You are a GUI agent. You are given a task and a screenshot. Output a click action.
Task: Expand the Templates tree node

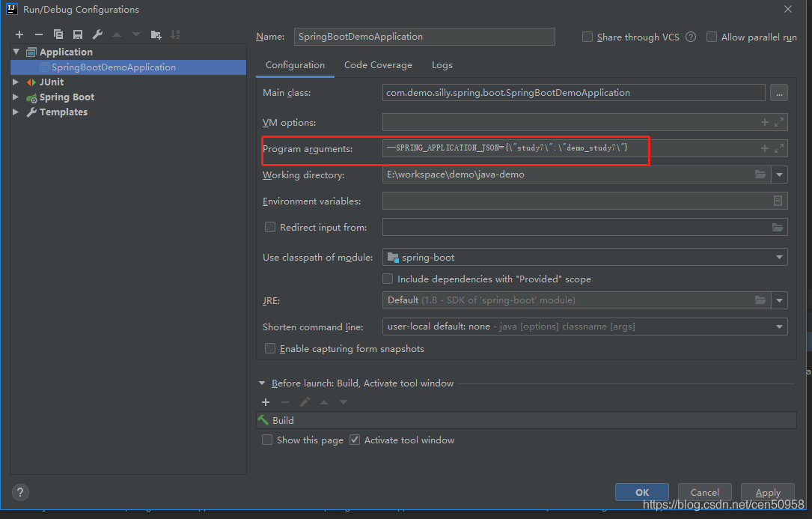[x=16, y=112]
